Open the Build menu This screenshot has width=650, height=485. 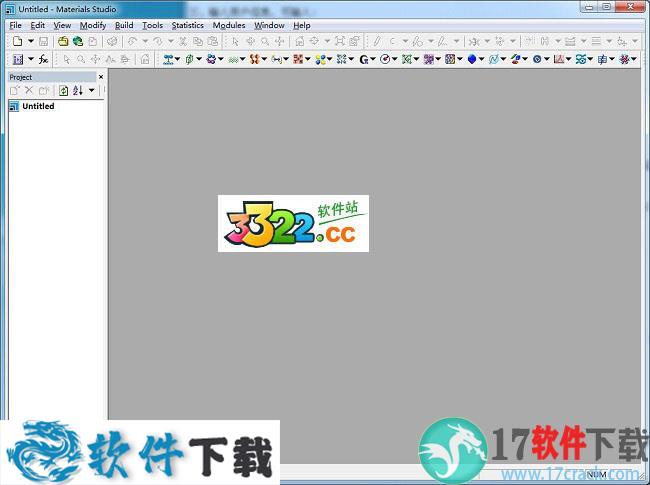click(x=124, y=25)
